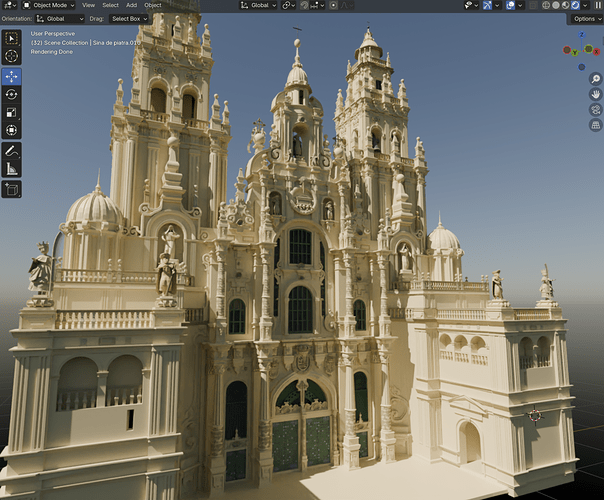The width and height of the screenshot is (604, 500).
Task: Switch perspective/orthographic grid icon
Action: pos(596,125)
